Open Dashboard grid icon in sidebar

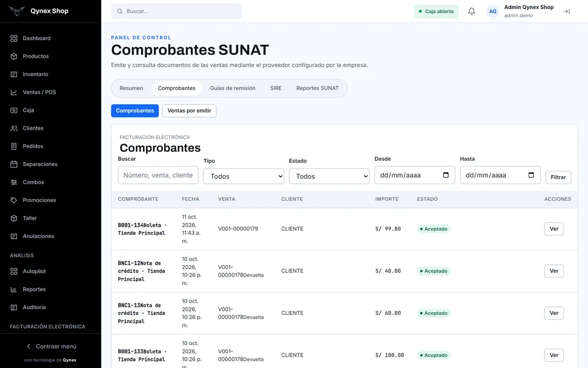point(14,38)
